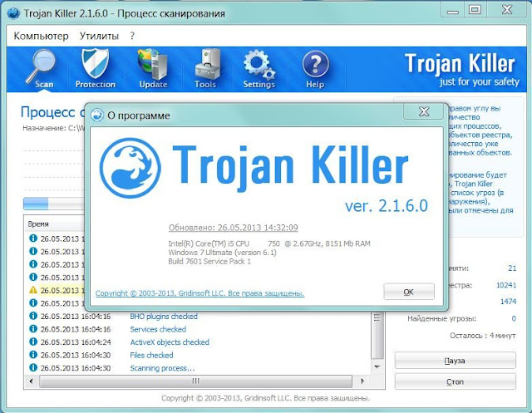This screenshot has width=532, height=413.
Task: Click the scan progress bar
Action: (53, 204)
